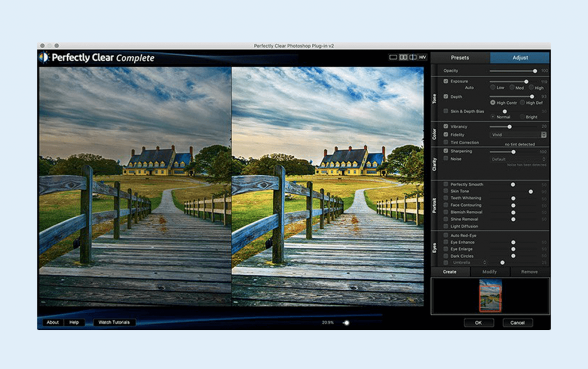Image resolution: width=588 pixels, height=369 pixels.
Task: Enable Shine Removal checkbox
Action: (446, 219)
